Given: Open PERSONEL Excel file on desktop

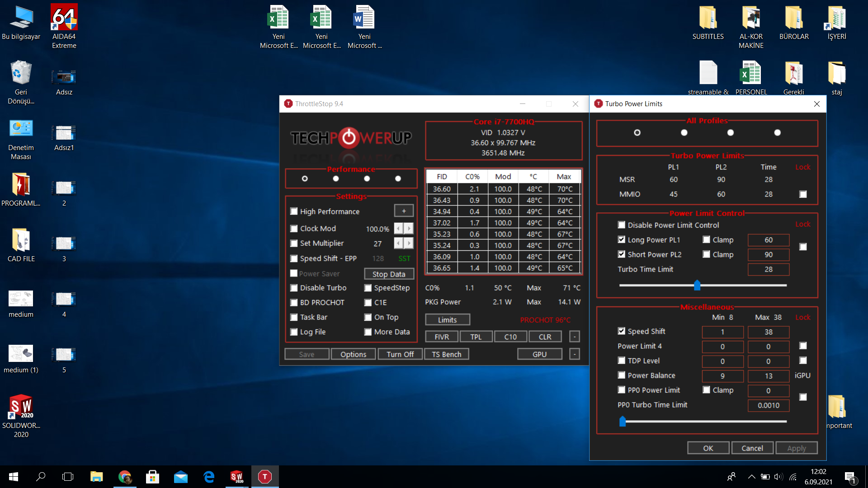Looking at the screenshot, I should pos(750,73).
